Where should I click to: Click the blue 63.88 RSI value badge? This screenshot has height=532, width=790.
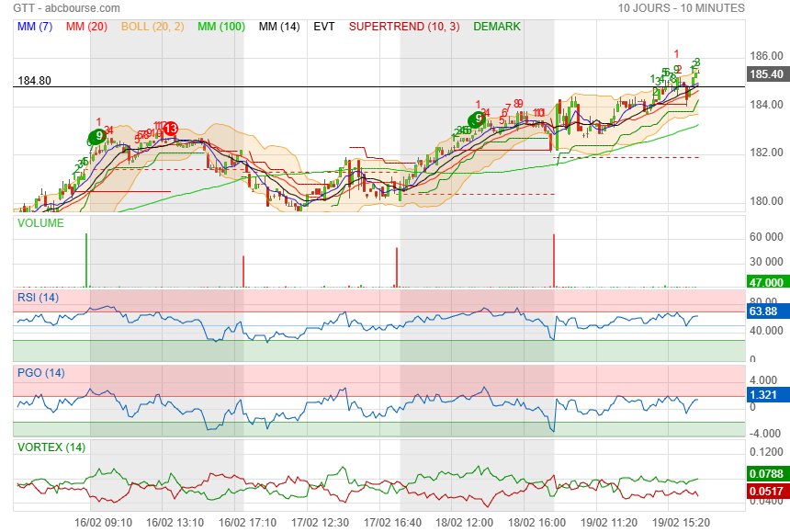pyautogui.click(x=766, y=311)
